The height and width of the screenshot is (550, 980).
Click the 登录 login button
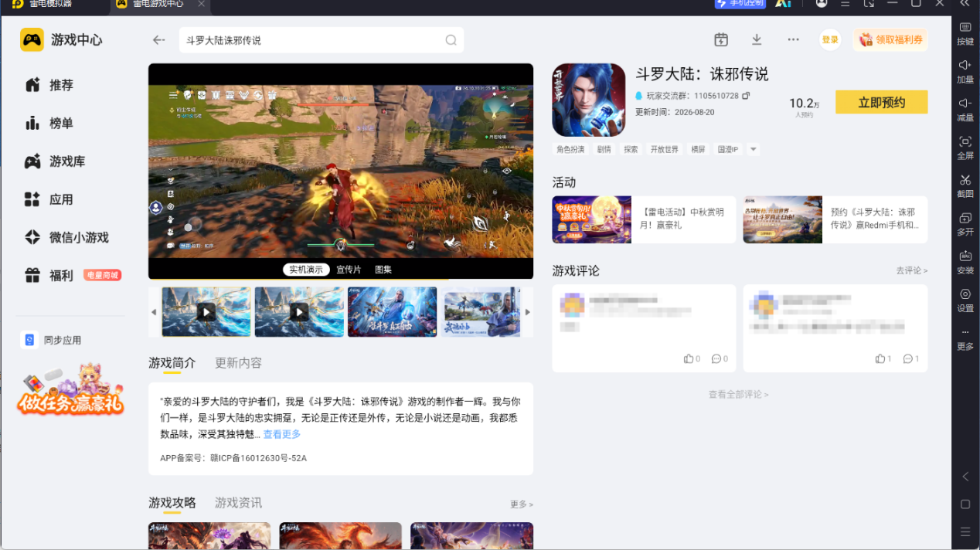tap(830, 40)
